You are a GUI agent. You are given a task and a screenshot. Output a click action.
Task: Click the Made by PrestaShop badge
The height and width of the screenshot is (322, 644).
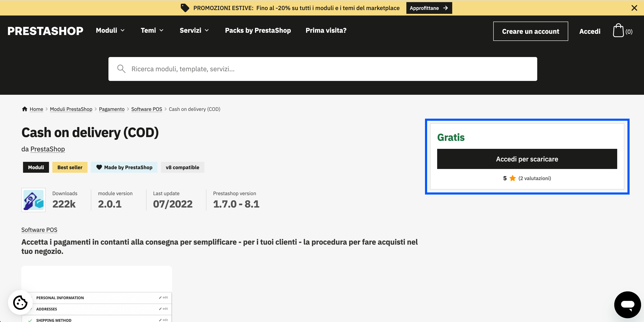point(124,167)
